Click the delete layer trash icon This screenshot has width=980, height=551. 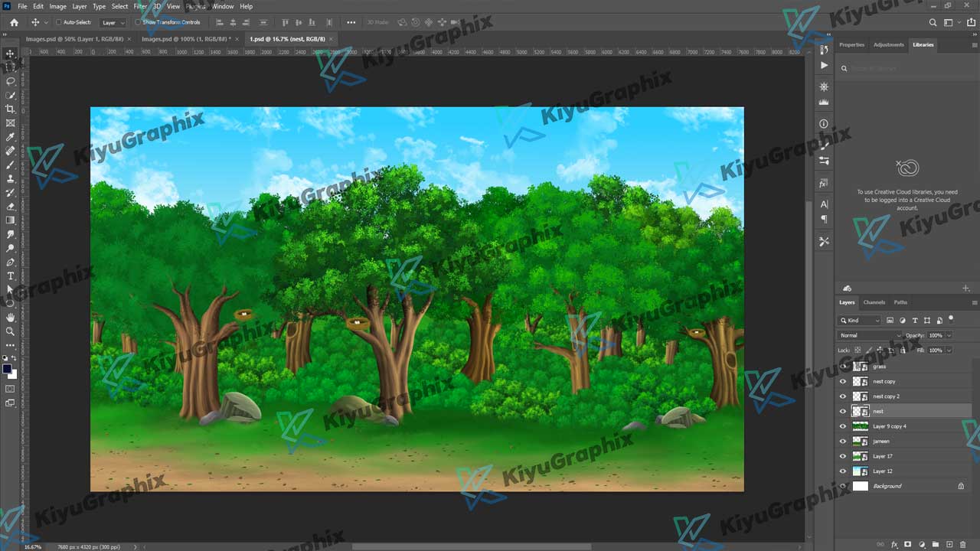click(963, 544)
